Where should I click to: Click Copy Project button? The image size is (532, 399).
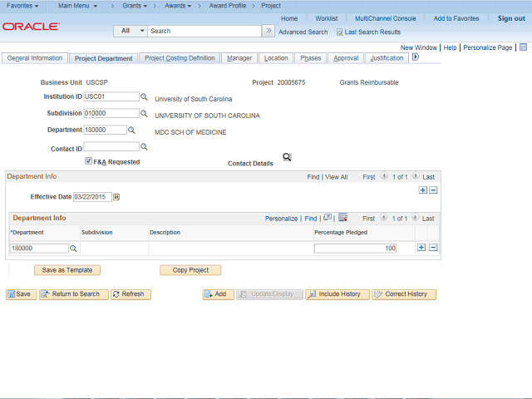point(190,270)
